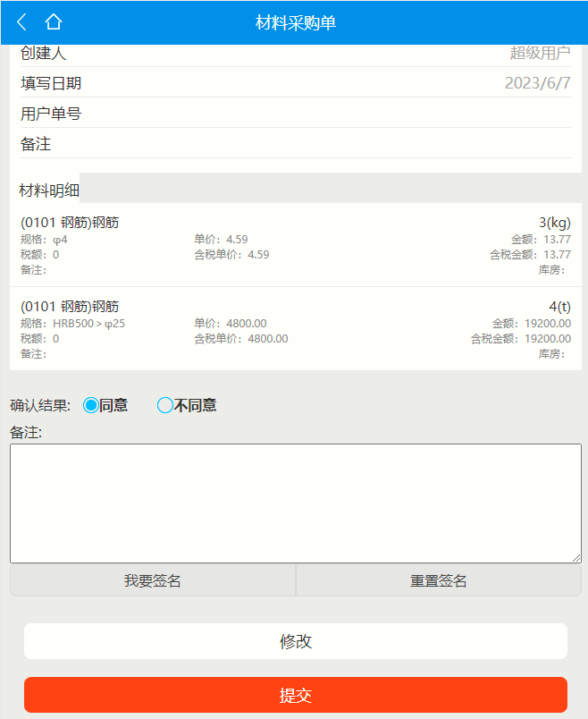Image resolution: width=588 pixels, height=719 pixels.
Task: Click the 确认结果 label
Action: pyautogui.click(x=40, y=405)
